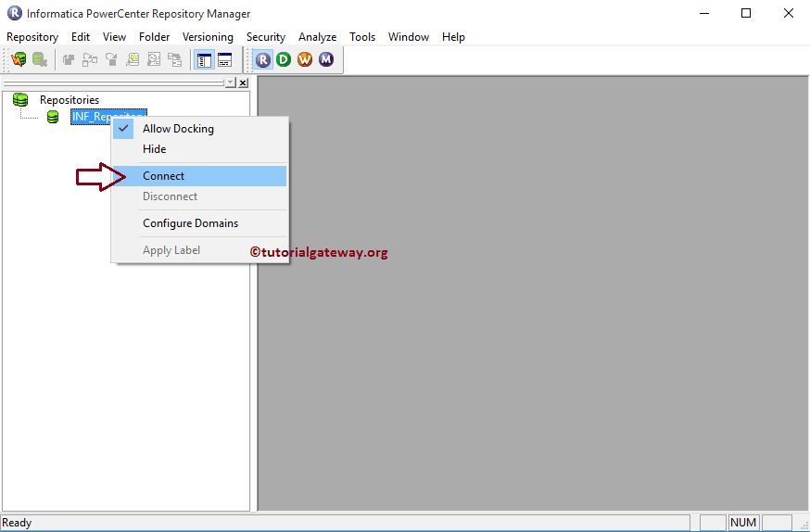Select the Repositories tree root label
Screen dimensions: 810x532
70,100
